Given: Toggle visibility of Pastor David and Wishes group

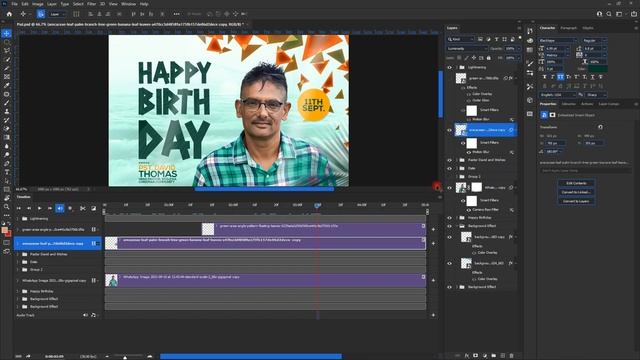Looking at the screenshot, I should (x=449, y=160).
